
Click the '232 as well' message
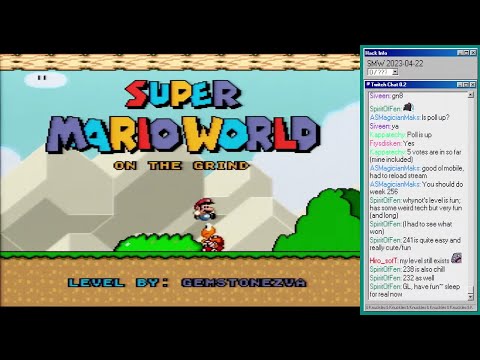[x=402, y=278]
